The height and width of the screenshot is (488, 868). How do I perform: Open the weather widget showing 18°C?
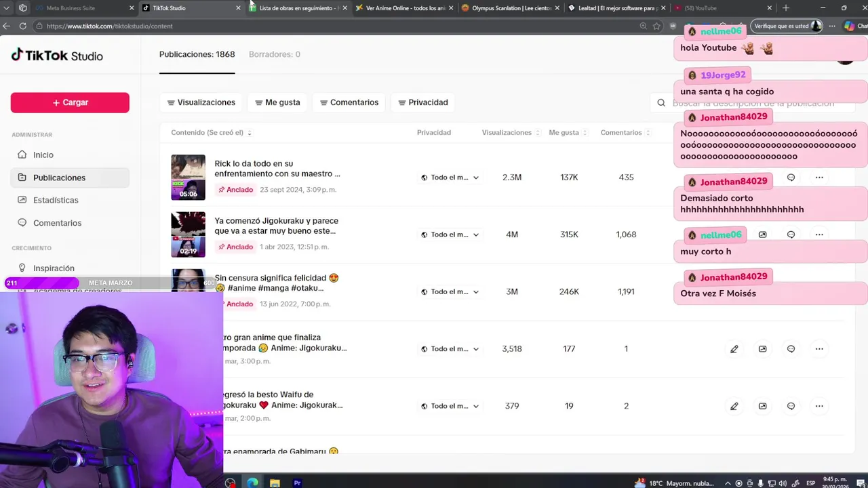pos(674,483)
